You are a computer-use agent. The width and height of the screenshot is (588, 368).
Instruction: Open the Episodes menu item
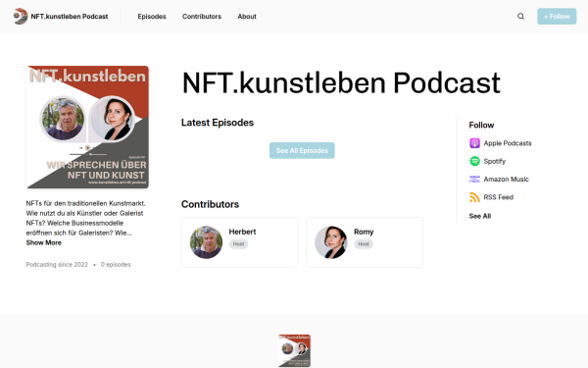152,17
